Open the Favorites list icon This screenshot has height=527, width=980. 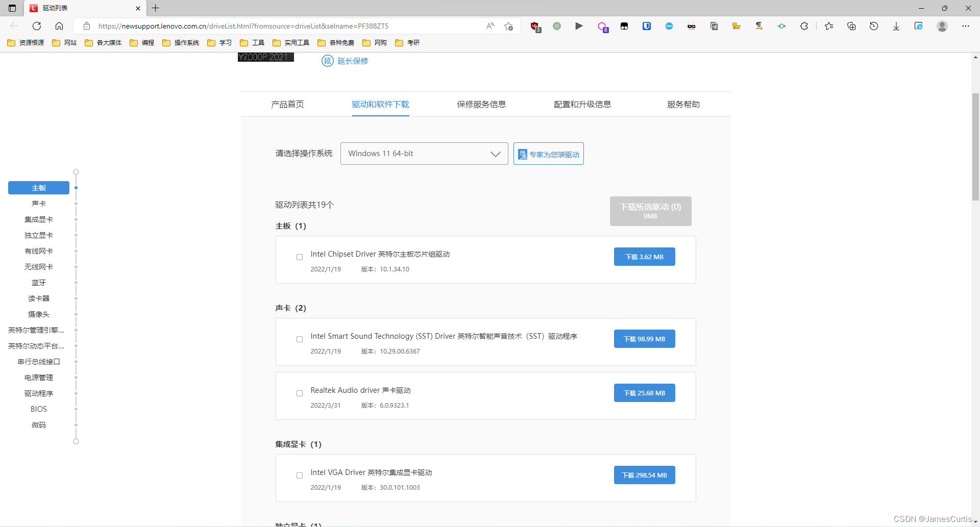829,26
